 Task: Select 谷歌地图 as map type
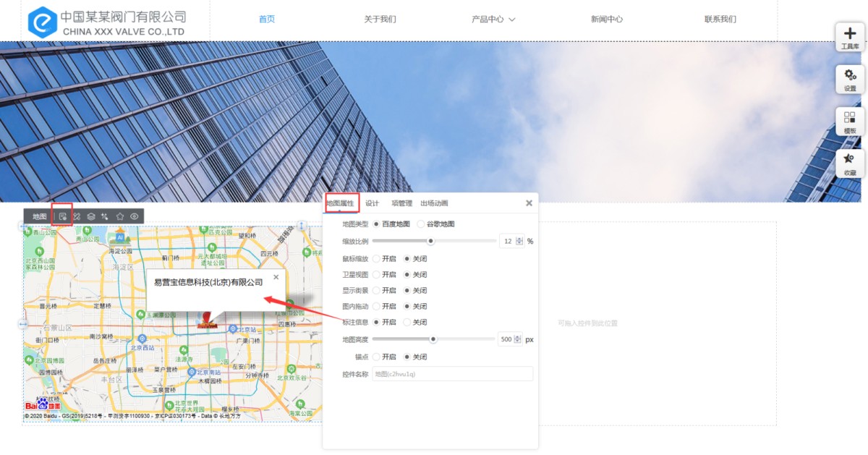pyautogui.click(x=421, y=224)
